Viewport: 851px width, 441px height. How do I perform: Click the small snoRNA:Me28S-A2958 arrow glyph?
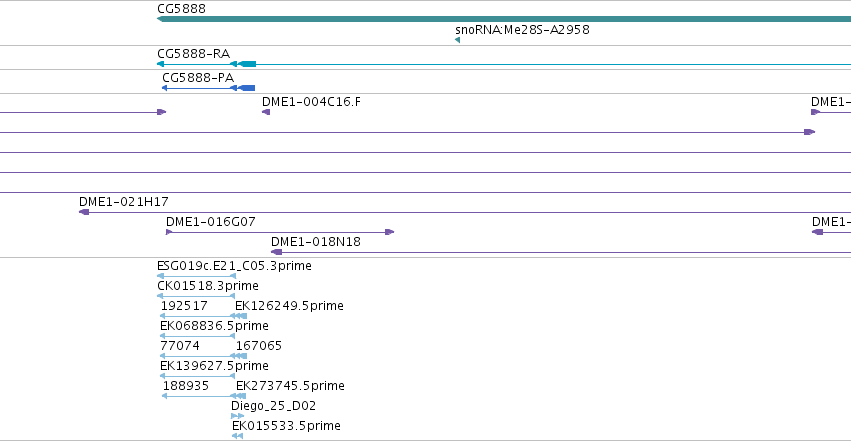pyautogui.click(x=458, y=40)
